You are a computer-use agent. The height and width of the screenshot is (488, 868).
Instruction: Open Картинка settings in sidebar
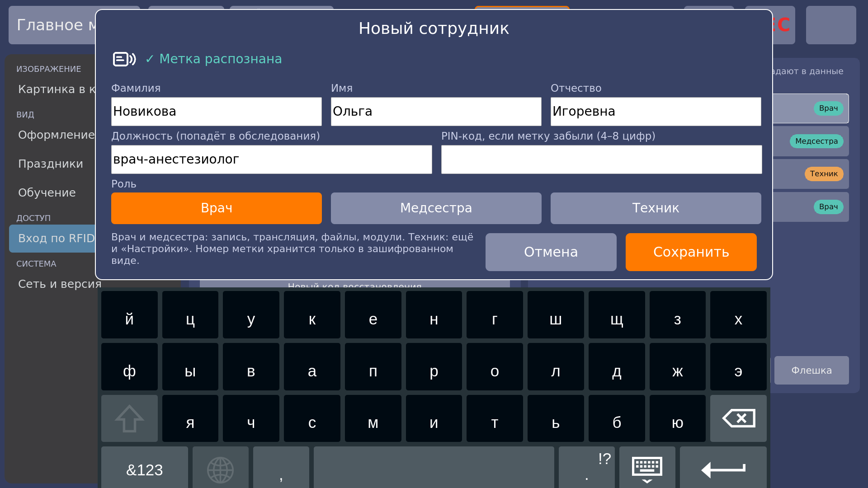(52, 89)
